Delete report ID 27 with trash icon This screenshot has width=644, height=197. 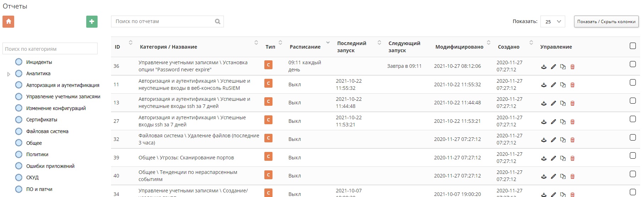[x=572, y=122]
